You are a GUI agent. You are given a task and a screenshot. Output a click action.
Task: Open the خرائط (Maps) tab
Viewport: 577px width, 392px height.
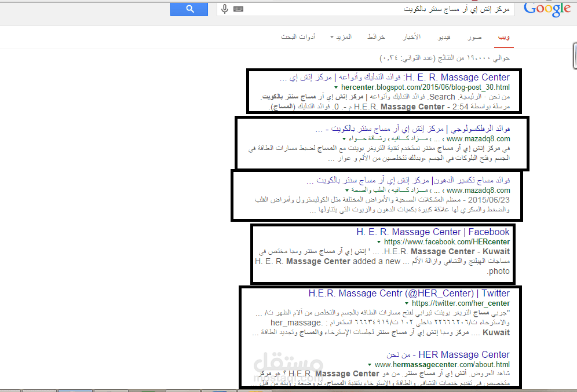(x=376, y=37)
